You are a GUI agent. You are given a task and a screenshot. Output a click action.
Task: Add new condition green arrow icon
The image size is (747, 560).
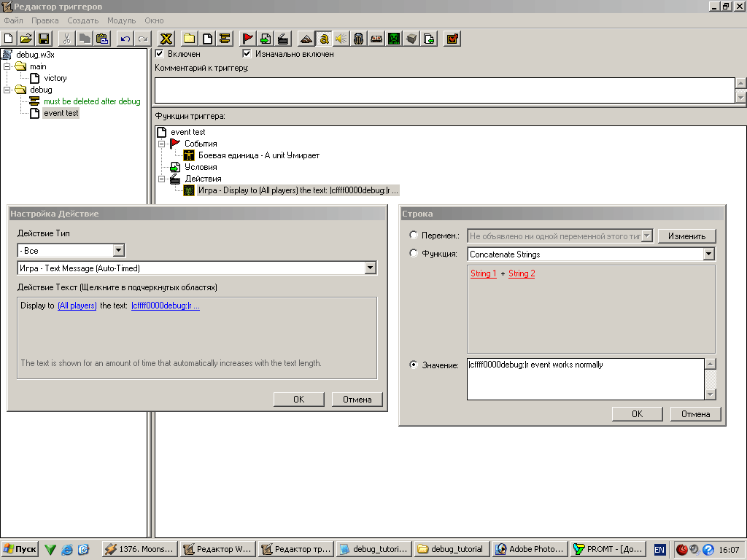[x=266, y=39]
